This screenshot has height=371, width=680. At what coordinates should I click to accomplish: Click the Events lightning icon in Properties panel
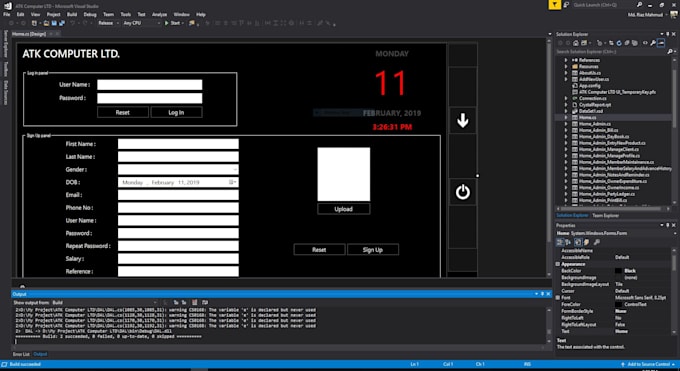586,242
